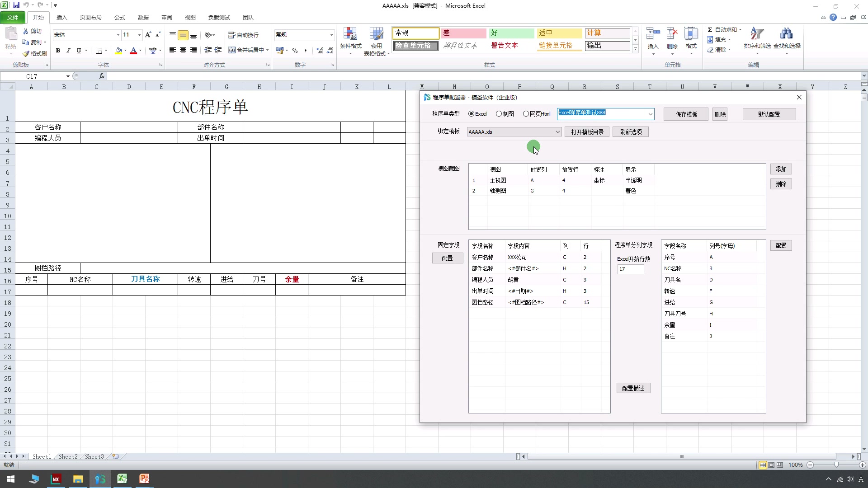Switch to the 公式 ribbon tab
This screenshot has width=868, height=488.
pyautogui.click(x=120, y=18)
